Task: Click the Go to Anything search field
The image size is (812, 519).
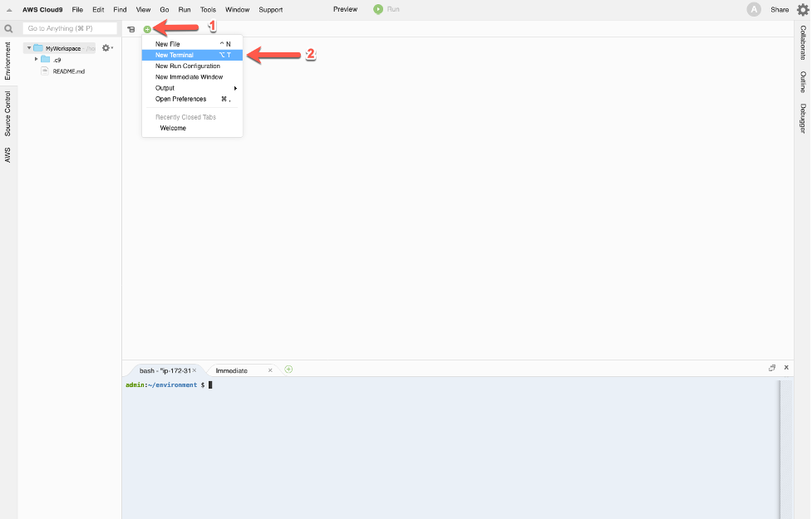Action: coord(71,28)
